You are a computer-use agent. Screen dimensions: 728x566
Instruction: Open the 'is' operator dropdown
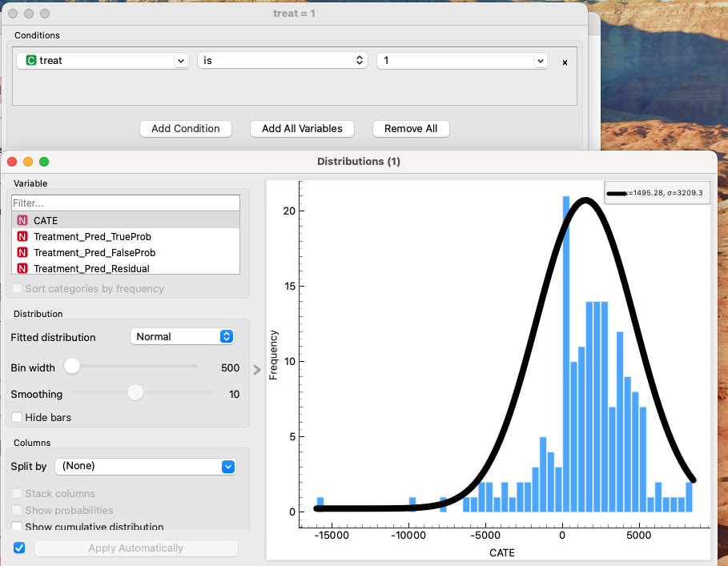(283, 61)
